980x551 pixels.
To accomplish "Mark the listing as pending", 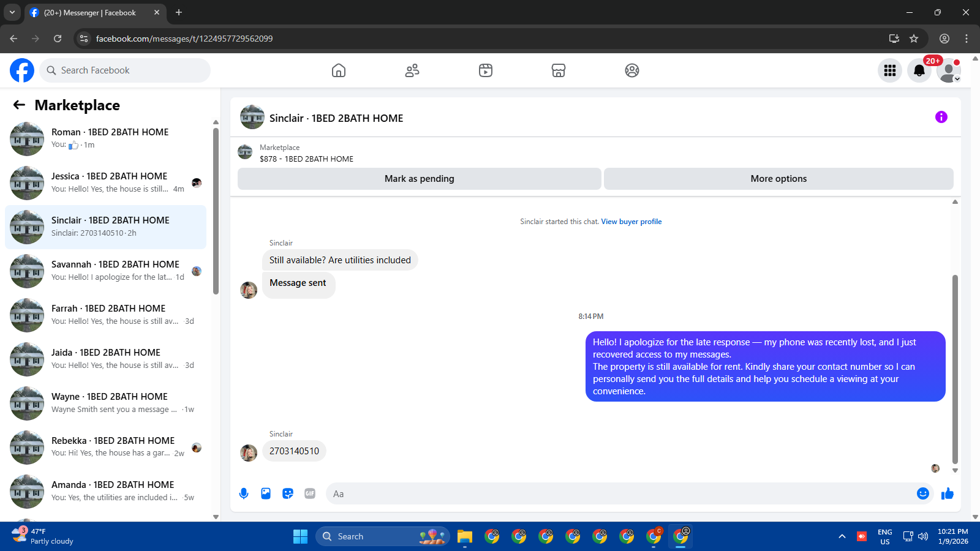I will [420, 179].
